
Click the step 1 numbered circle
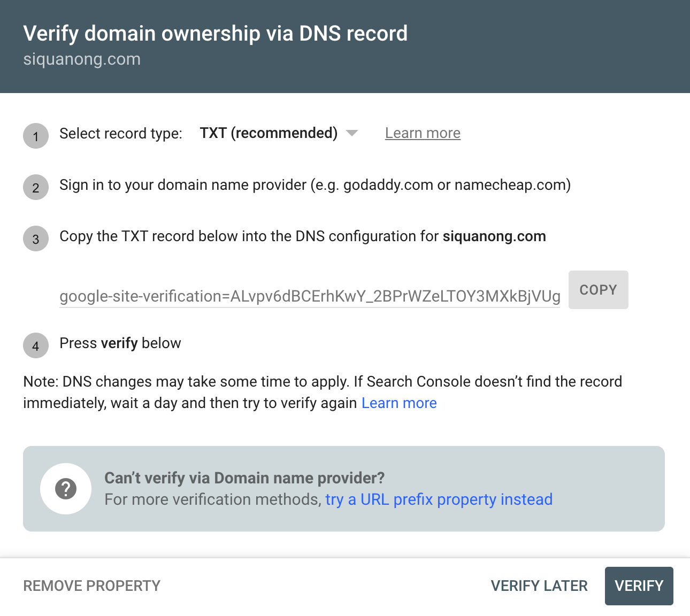(35, 136)
